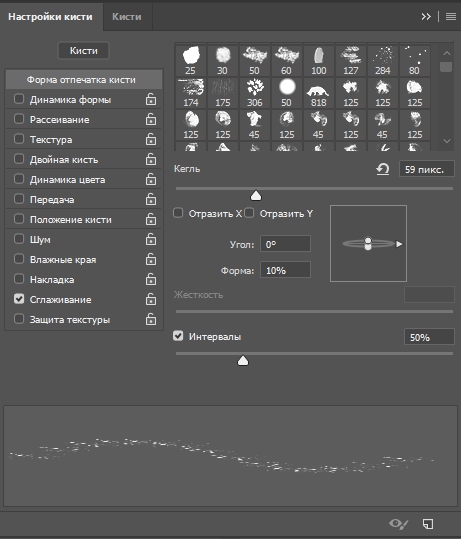461x539 pixels.
Task: Uncheck the Интервалы checkbox
Action: [178, 336]
